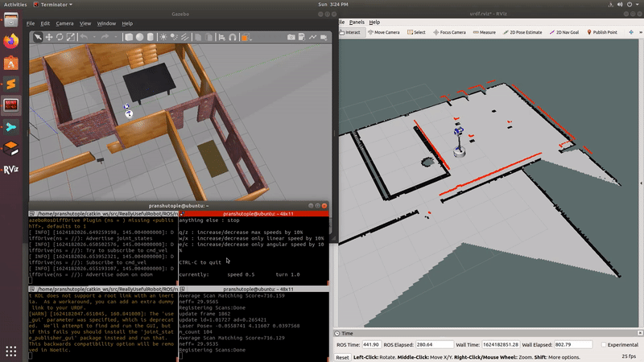Screen dimensions: 644x362
Task: Click the Gazebo log data icon
Action: pos(302,37)
